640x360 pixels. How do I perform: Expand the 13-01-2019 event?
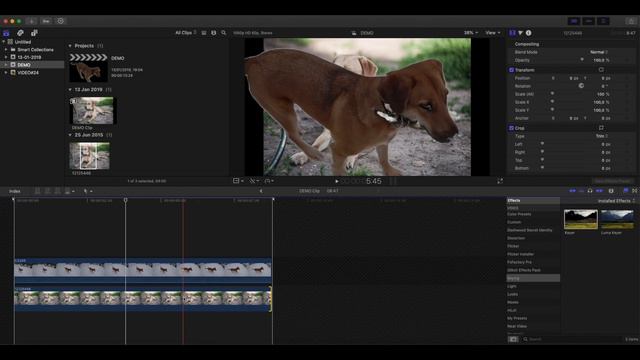point(6,57)
